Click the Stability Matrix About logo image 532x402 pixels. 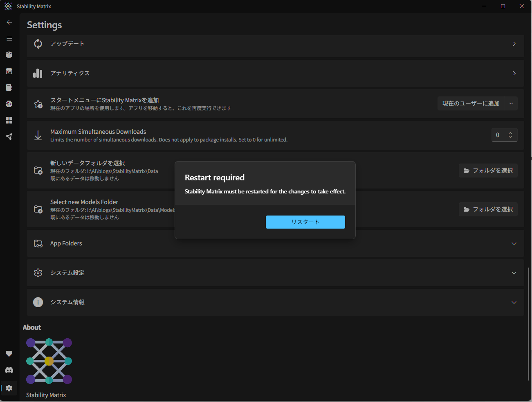click(x=49, y=361)
